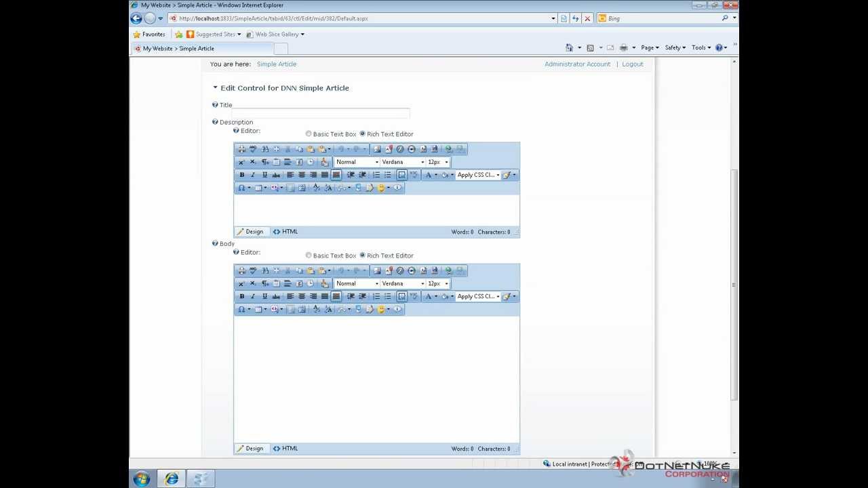The height and width of the screenshot is (488, 868).
Task: Open the Safety menu in IE
Action: pos(675,47)
